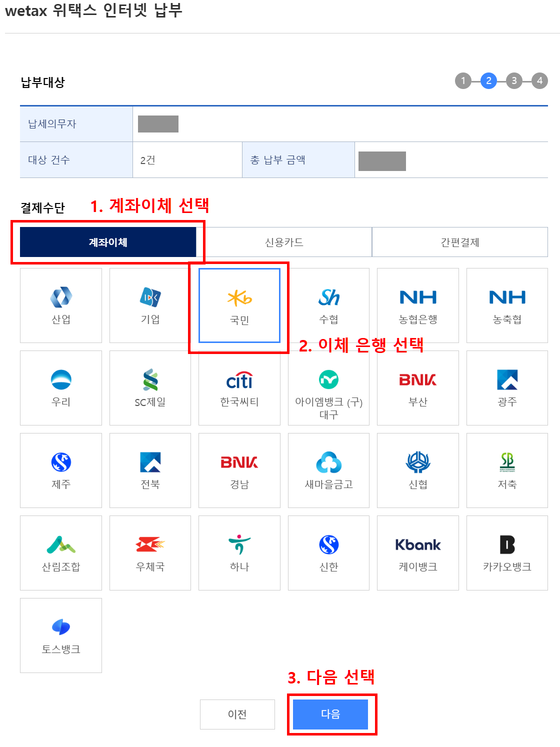Click the 결제수단 heading
This screenshot has height=747, width=560.
click(43, 207)
